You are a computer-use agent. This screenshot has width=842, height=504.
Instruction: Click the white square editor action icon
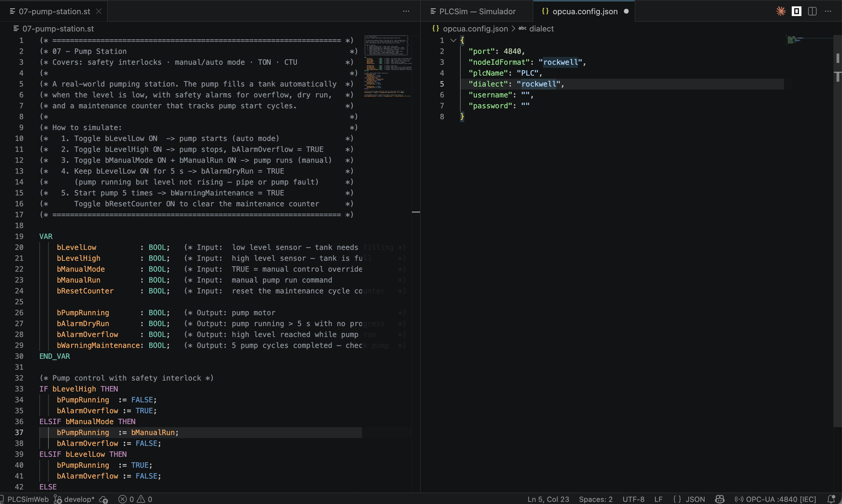pos(797,11)
